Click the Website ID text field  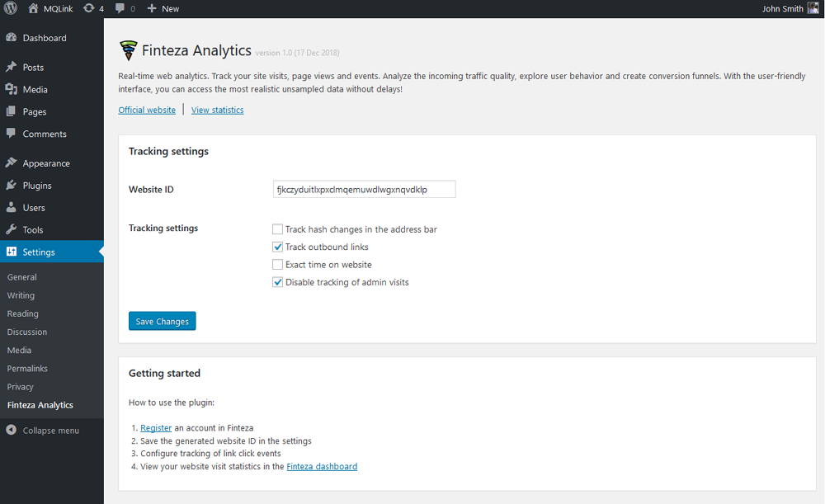pos(364,190)
